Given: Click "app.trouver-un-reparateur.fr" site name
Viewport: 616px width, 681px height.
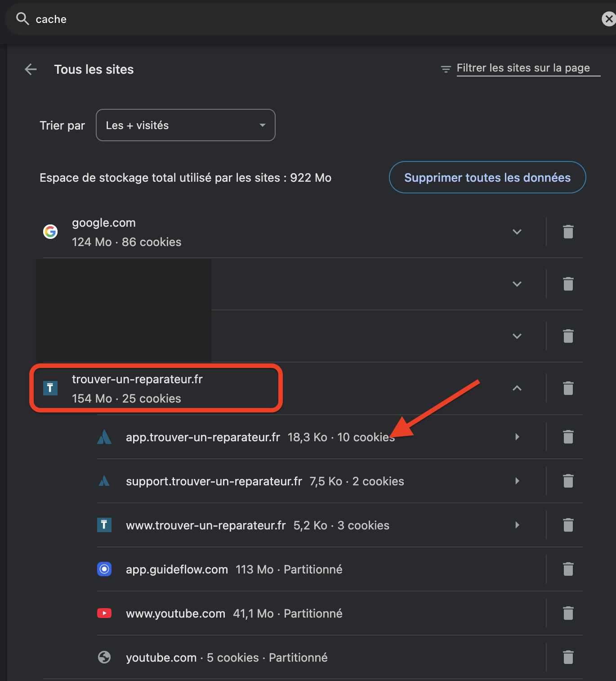Looking at the screenshot, I should [x=203, y=437].
